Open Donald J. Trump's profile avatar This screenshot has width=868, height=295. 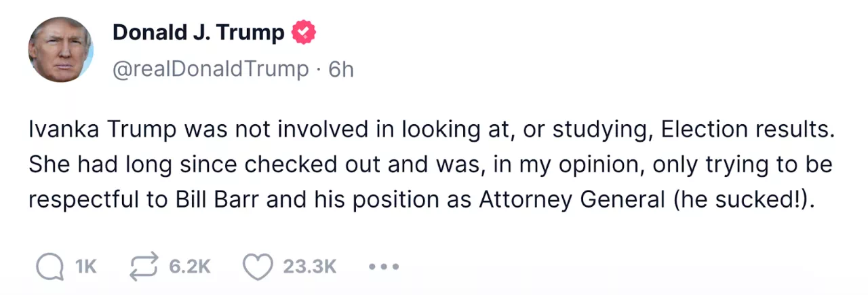[x=61, y=50]
